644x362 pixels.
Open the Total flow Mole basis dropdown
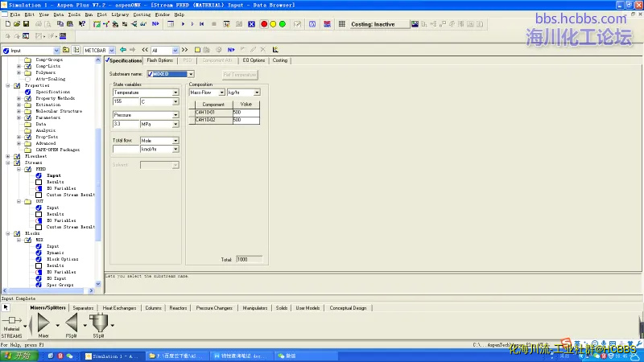coord(175,140)
